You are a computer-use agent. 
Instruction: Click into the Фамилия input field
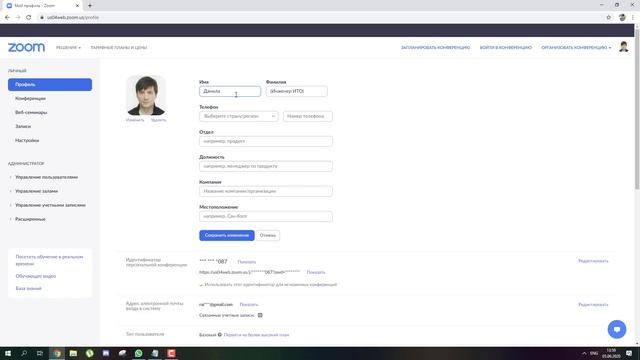point(296,91)
